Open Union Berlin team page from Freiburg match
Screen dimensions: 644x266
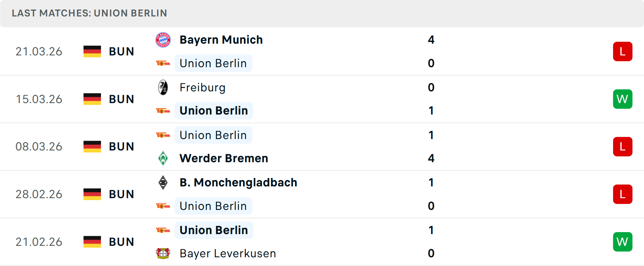[x=214, y=110]
